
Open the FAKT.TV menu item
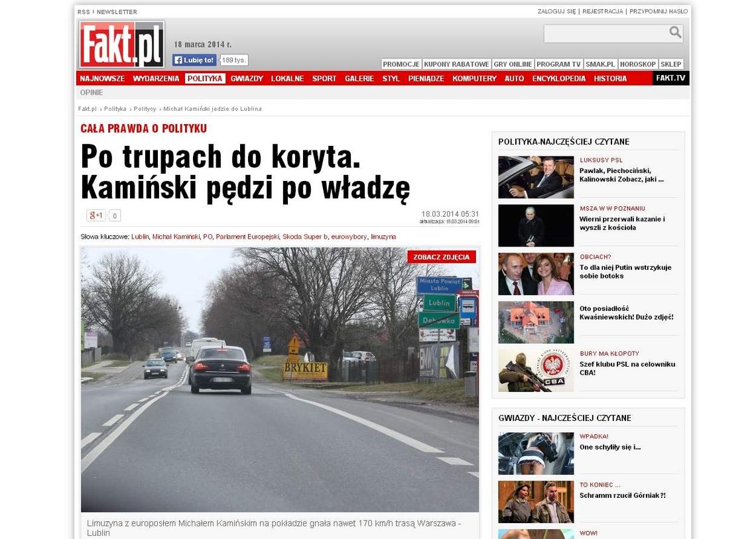670,78
